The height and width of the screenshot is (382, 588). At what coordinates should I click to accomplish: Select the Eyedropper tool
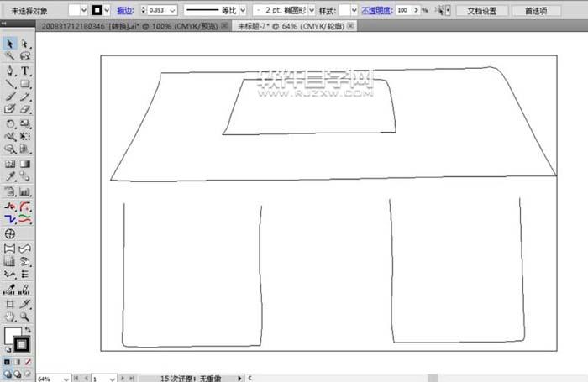tap(10, 176)
